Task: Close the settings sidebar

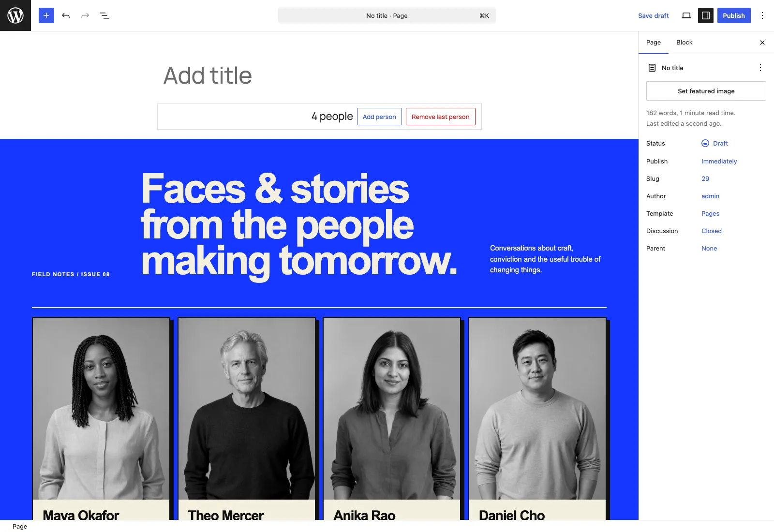Action: pyautogui.click(x=762, y=43)
